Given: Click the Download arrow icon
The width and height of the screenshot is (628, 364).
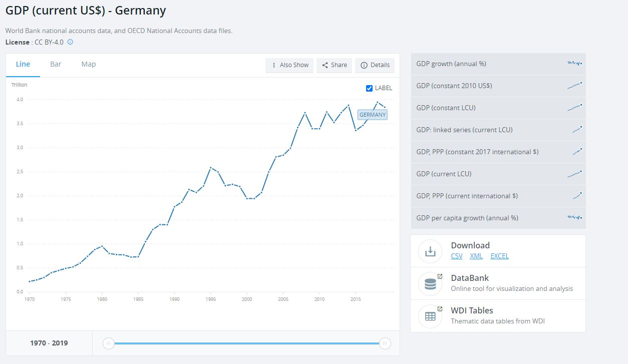Looking at the screenshot, I should point(430,251).
